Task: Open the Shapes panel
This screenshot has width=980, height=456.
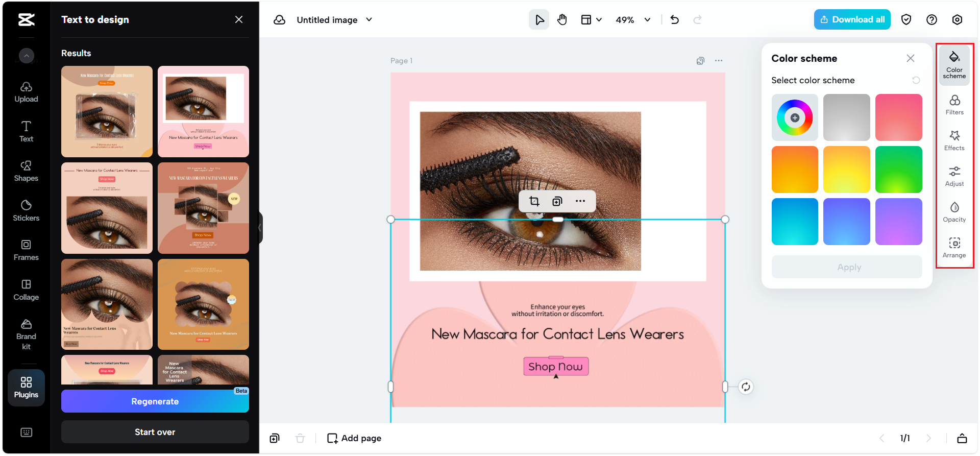Action: [x=26, y=172]
